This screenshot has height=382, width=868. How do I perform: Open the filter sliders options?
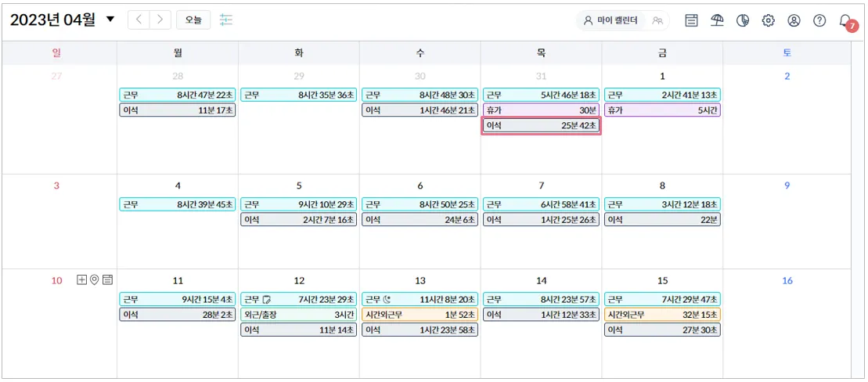[x=226, y=20]
